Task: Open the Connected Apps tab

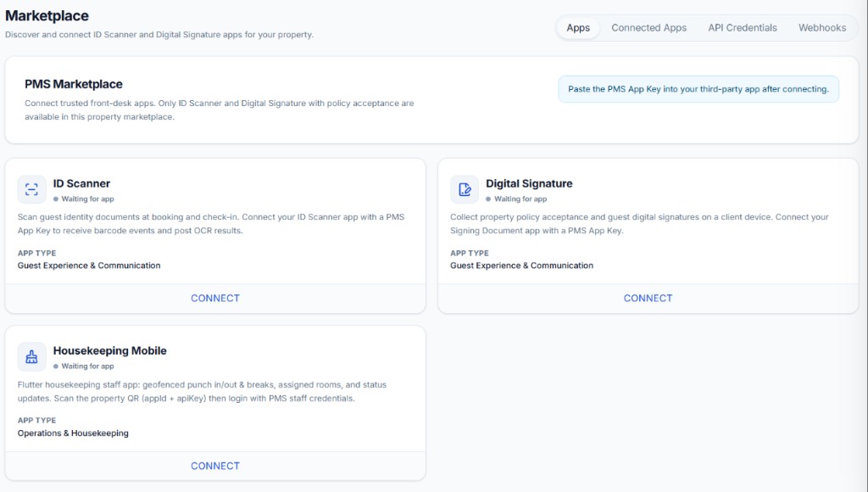Action: (x=648, y=28)
